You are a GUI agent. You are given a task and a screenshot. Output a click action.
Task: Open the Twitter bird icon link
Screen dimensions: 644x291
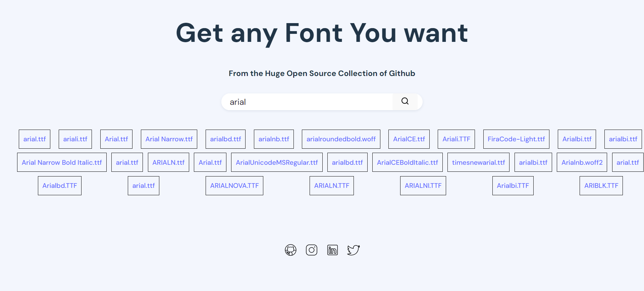tap(353, 250)
